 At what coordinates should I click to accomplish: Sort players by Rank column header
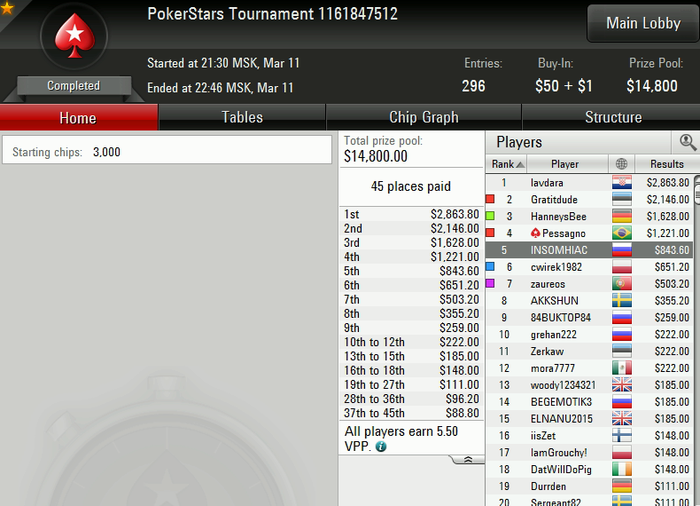507,164
